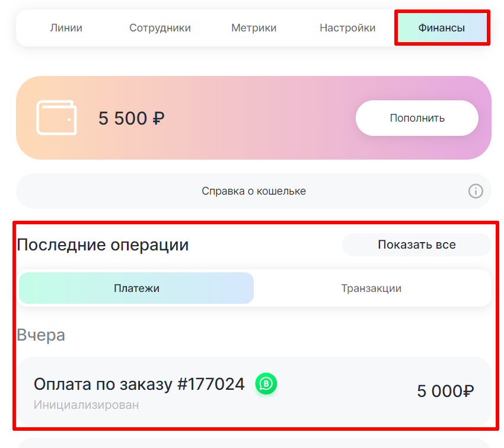Image resolution: width=504 pixels, height=448 pixels.
Task: Open the Настройки tab
Action: pyautogui.click(x=347, y=28)
